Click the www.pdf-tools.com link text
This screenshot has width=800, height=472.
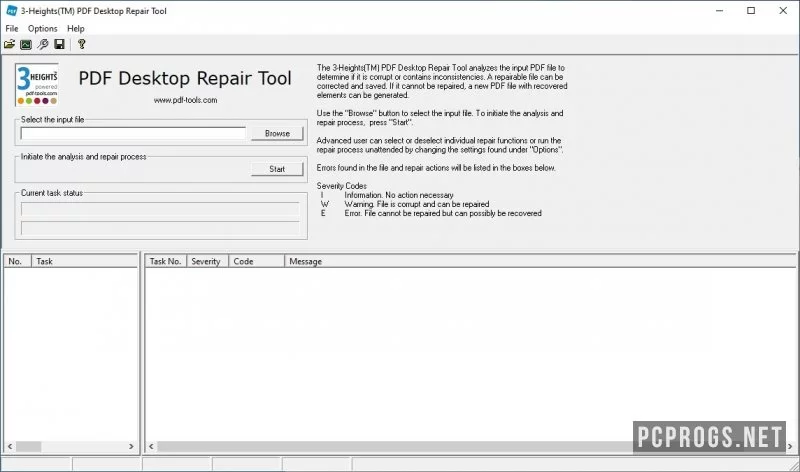[186, 100]
